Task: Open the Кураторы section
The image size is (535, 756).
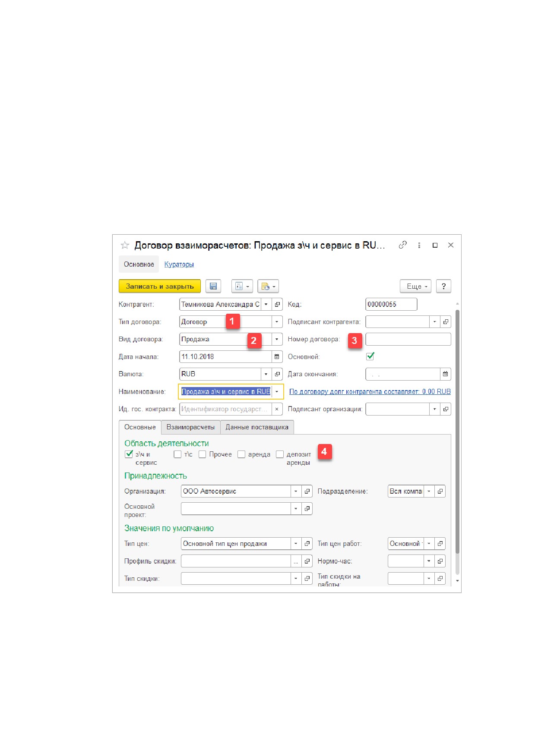Action: click(x=179, y=264)
